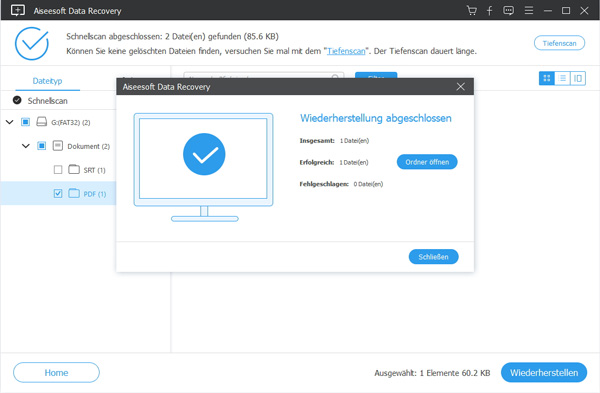Uncheck the PDF (1) checkbox
Screen dimensions: 600x393
(58, 193)
